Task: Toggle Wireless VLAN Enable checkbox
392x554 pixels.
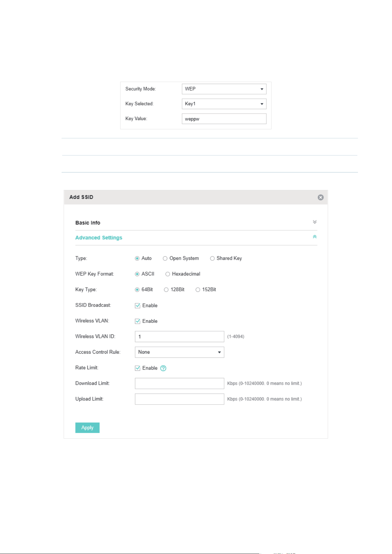Action: [137, 321]
